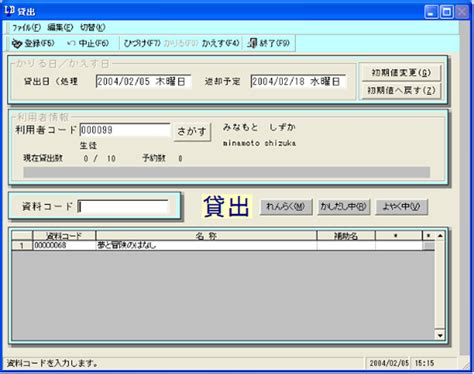The width and height of the screenshot is (474, 374).
Task: Open the 切替(K) menu
Action: (x=92, y=27)
